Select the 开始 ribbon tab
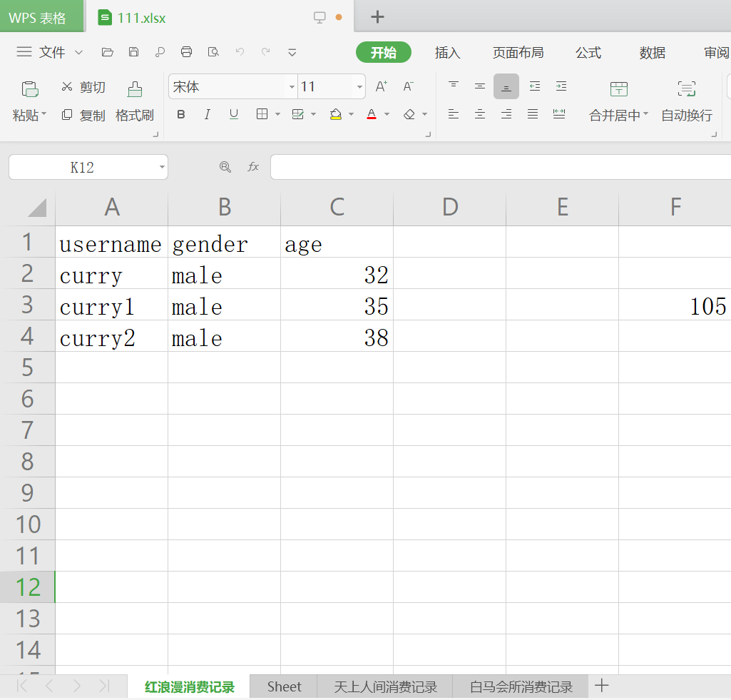Screen dimensions: 731x700 (x=383, y=52)
